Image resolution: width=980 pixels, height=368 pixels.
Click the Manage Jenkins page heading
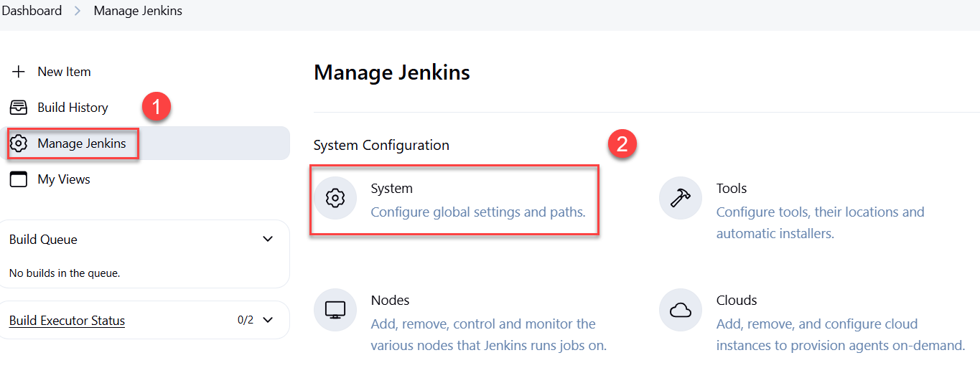pyautogui.click(x=392, y=72)
